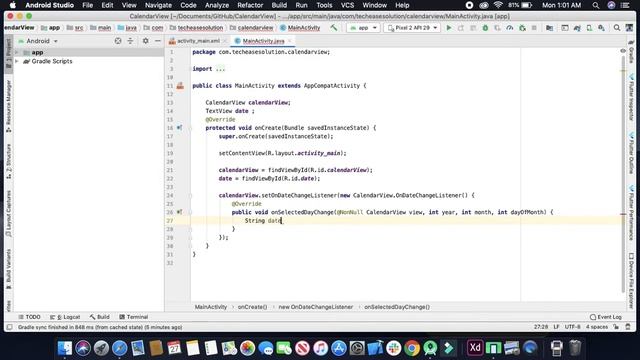Viewport: 640px width, 360px height.
Task: Open the Build menu
Action: tap(279, 5)
